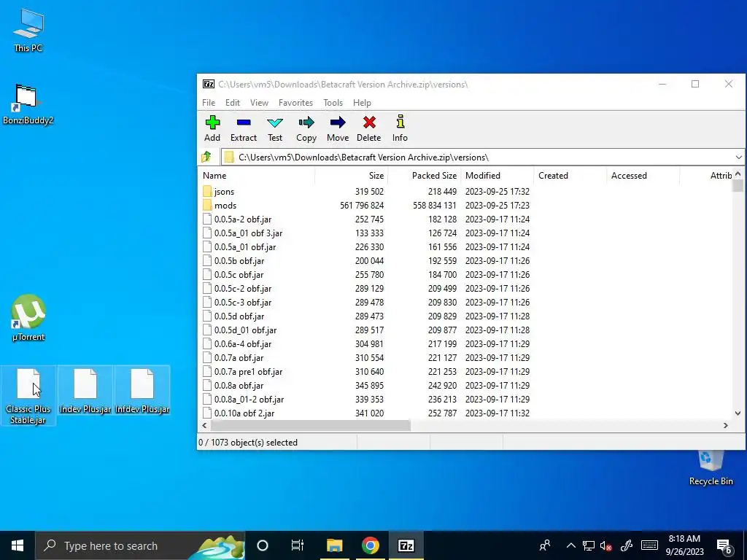This screenshot has height=560, width=747.
Task: Select file 0.0.5d_01 obf.jar
Action: tap(245, 330)
